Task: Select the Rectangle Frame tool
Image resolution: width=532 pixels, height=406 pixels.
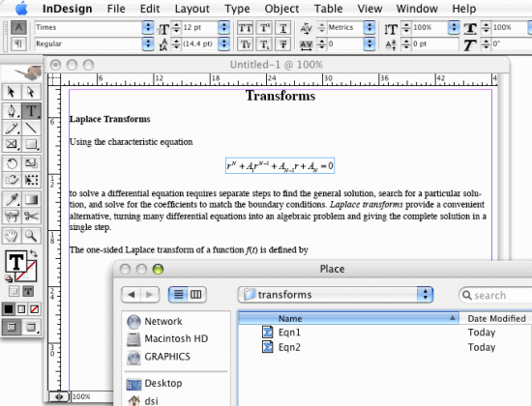Action: 12,144
